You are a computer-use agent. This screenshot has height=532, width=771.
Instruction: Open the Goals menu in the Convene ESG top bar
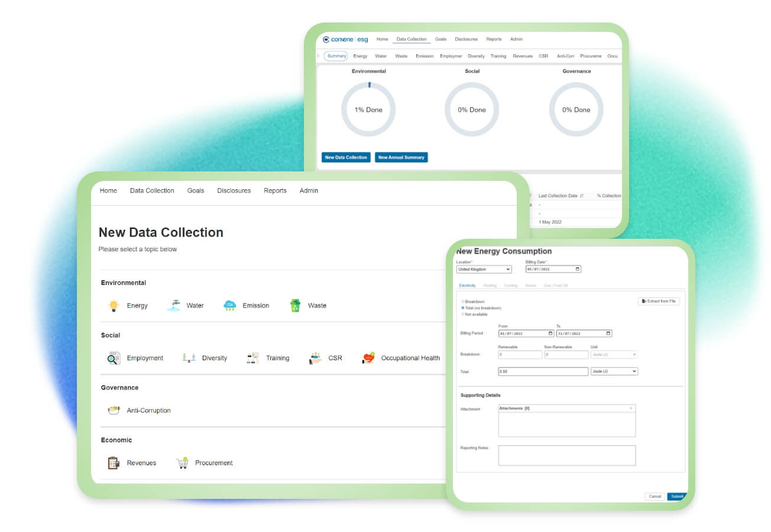[x=440, y=40]
